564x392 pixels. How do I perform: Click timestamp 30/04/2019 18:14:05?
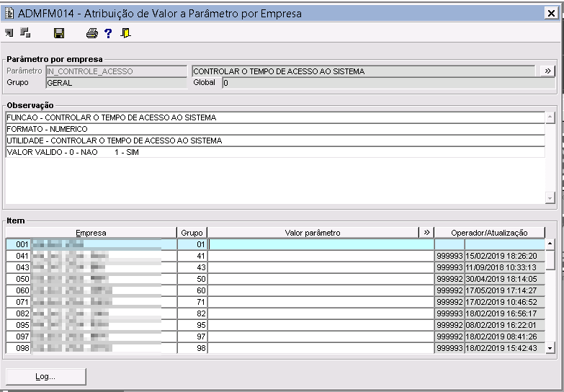(x=505, y=279)
